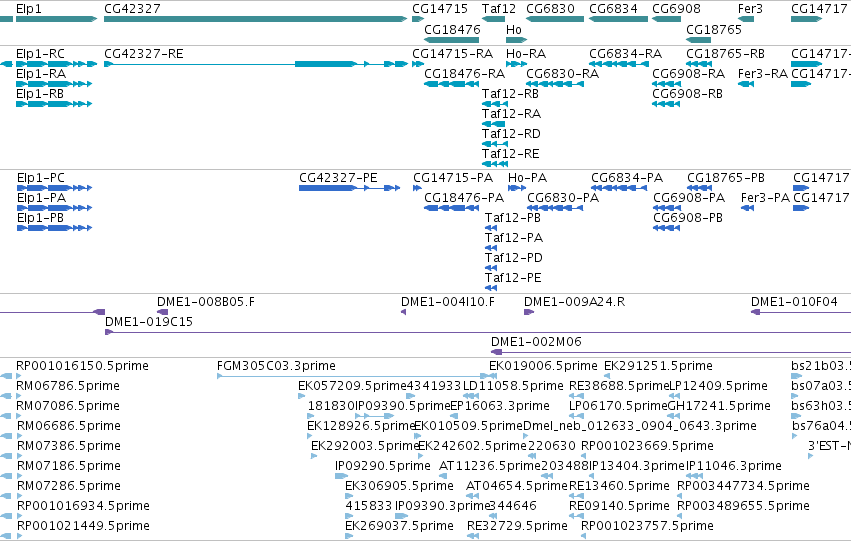Click the CG6830-PA protein label
851x541 pixels.
[x=563, y=198]
